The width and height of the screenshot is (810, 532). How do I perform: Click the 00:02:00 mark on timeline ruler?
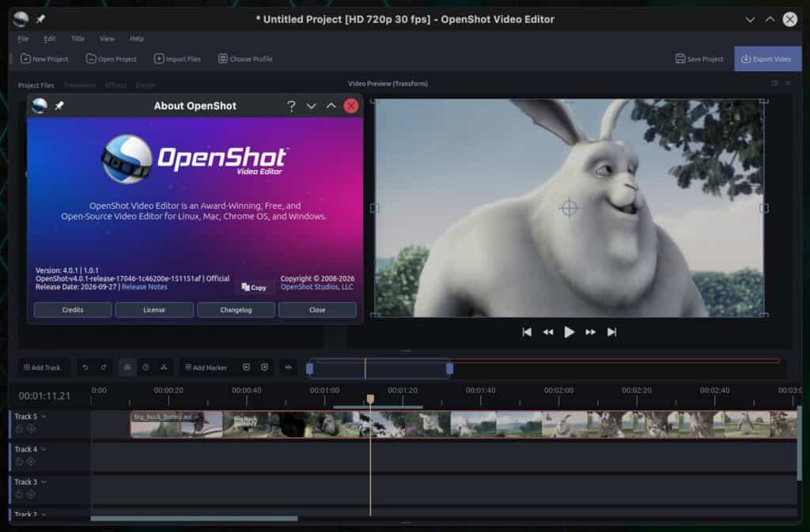558,391
